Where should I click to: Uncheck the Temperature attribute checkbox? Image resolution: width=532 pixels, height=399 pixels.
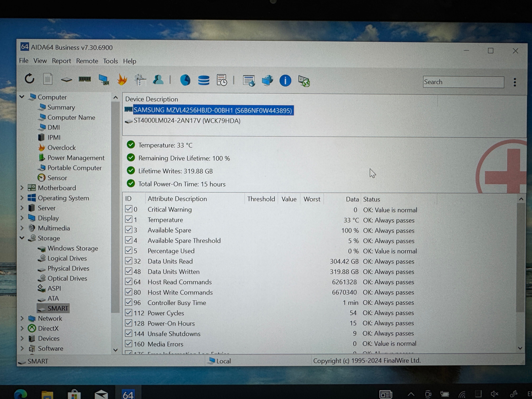point(129,219)
